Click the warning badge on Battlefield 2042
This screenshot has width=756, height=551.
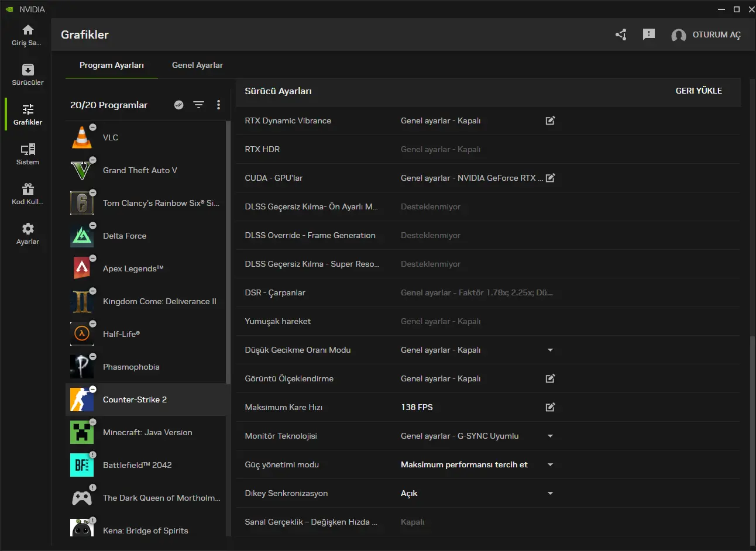[92, 454]
